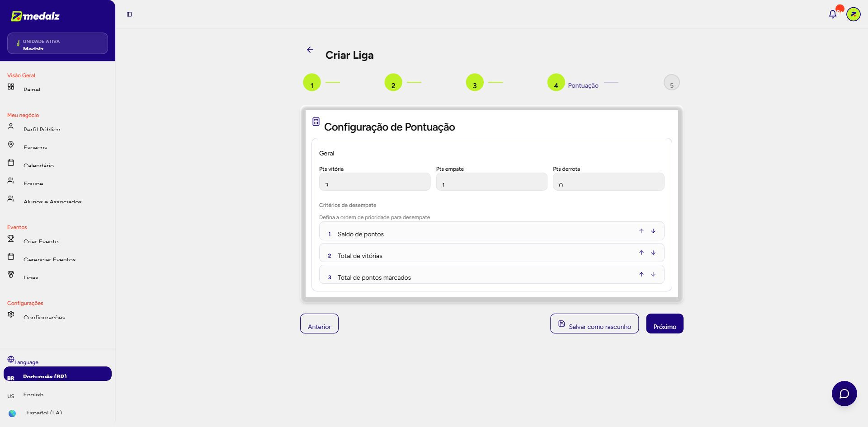The width and height of the screenshot is (868, 427).
Task: Click the Espaços location pin icon
Action: [x=11, y=145]
